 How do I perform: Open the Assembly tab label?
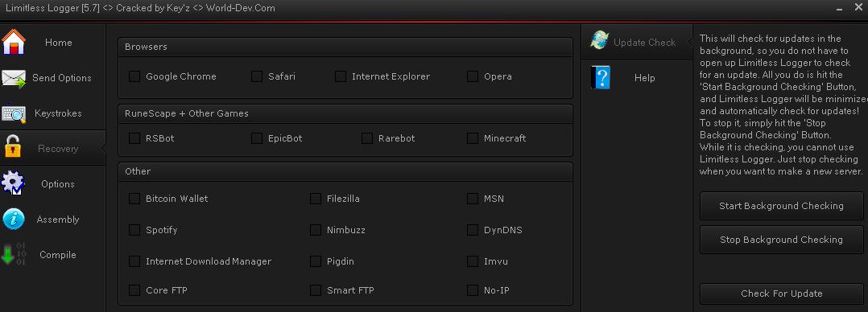pos(58,220)
